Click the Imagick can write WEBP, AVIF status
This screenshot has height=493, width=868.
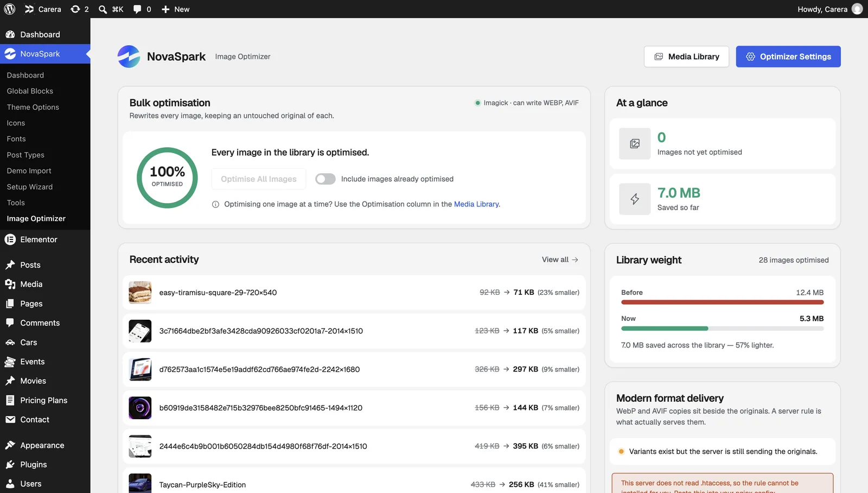(x=527, y=103)
